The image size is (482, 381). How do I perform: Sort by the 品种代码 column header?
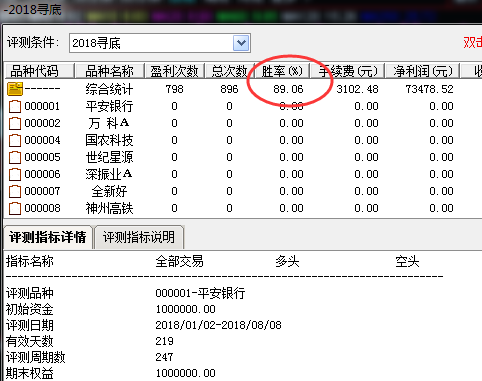tap(39, 71)
